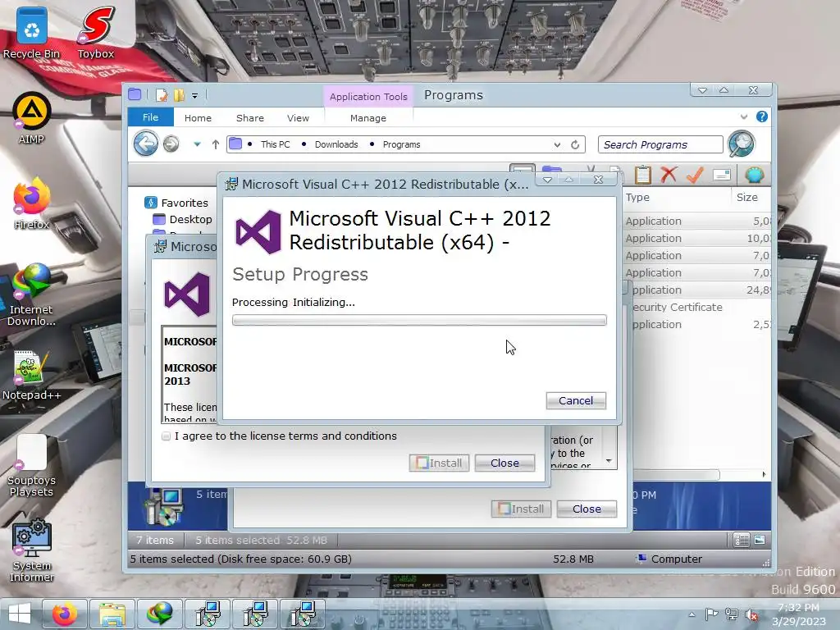Click the network tray icon
840x630 pixels.
pos(731,614)
